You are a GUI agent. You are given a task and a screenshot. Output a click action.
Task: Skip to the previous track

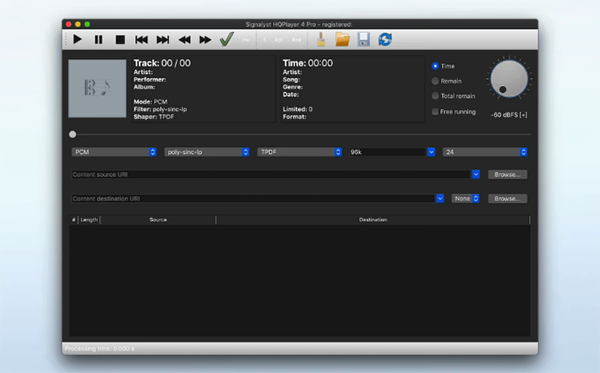click(141, 39)
